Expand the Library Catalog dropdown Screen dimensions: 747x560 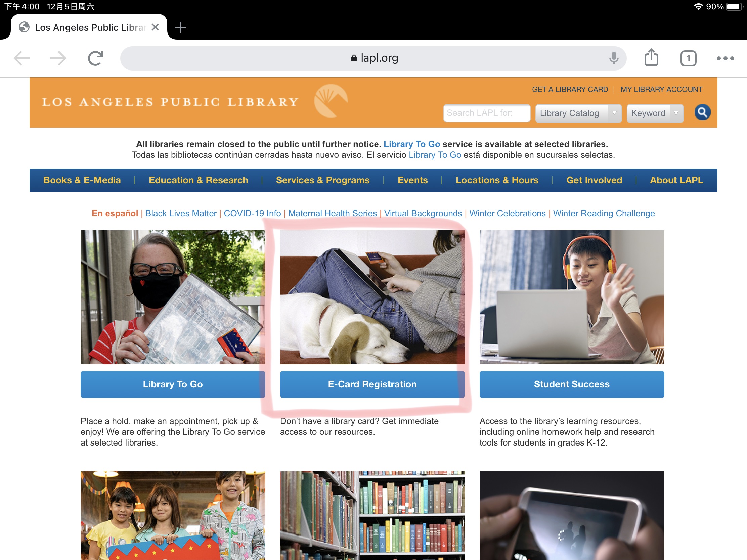(578, 113)
